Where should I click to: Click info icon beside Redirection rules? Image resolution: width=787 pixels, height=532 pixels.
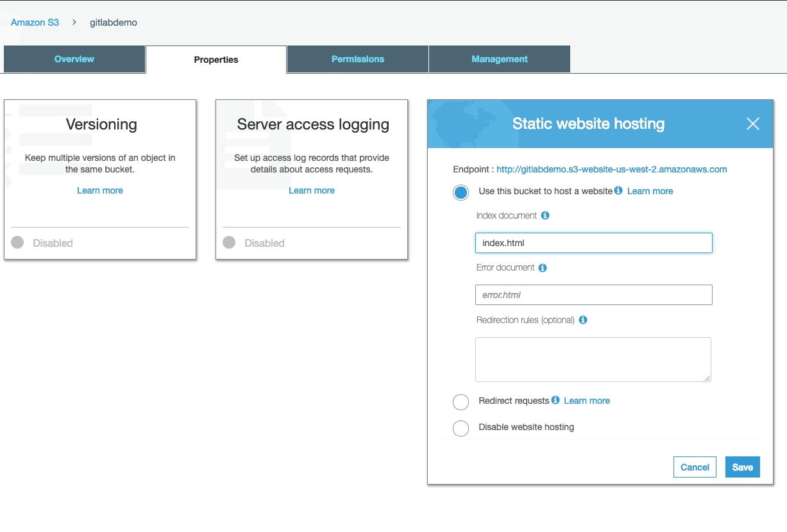[x=583, y=320]
